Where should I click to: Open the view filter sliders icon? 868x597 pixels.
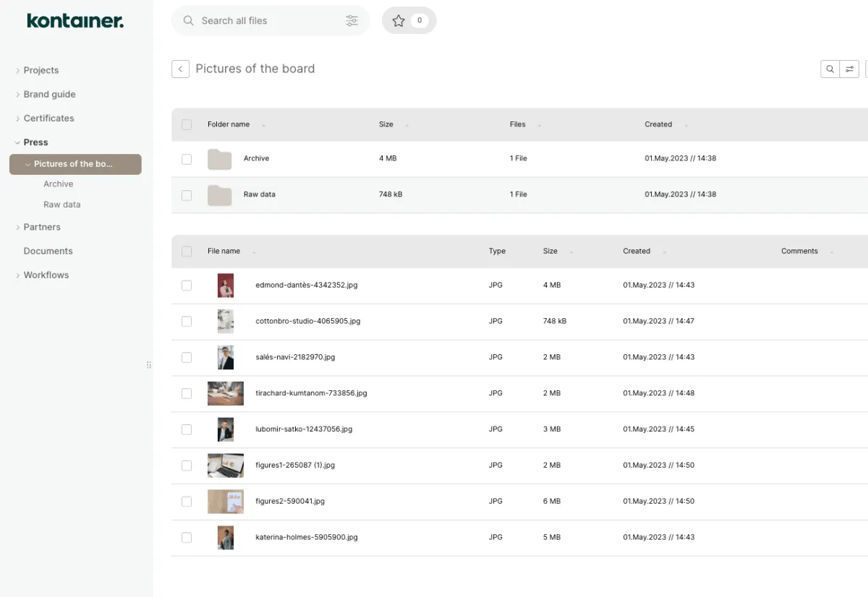(850, 69)
